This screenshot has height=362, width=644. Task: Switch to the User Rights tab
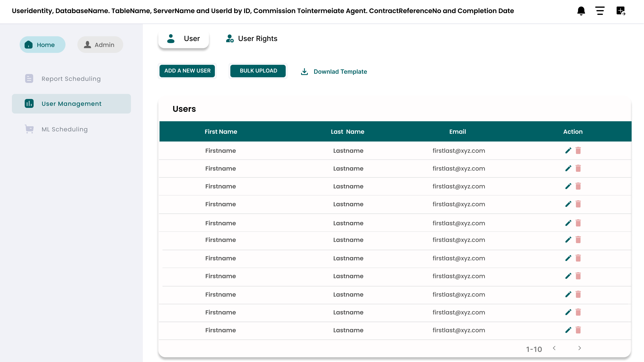(x=251, y=38)
